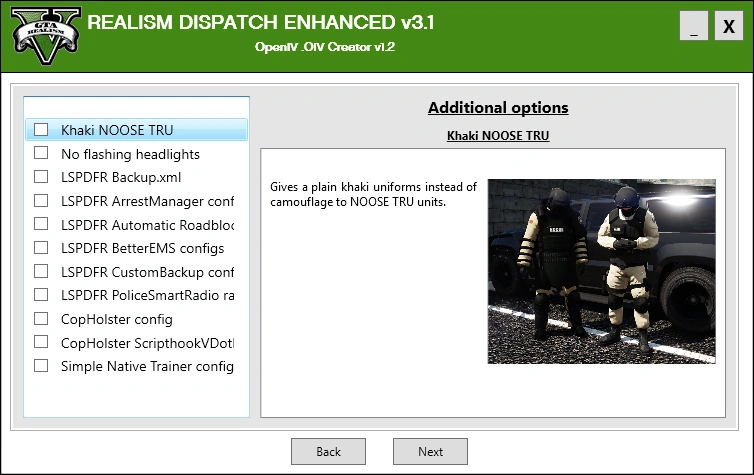Click the 'Additional options' heading
Screen dimensions: 754x475
coord(498,108)
